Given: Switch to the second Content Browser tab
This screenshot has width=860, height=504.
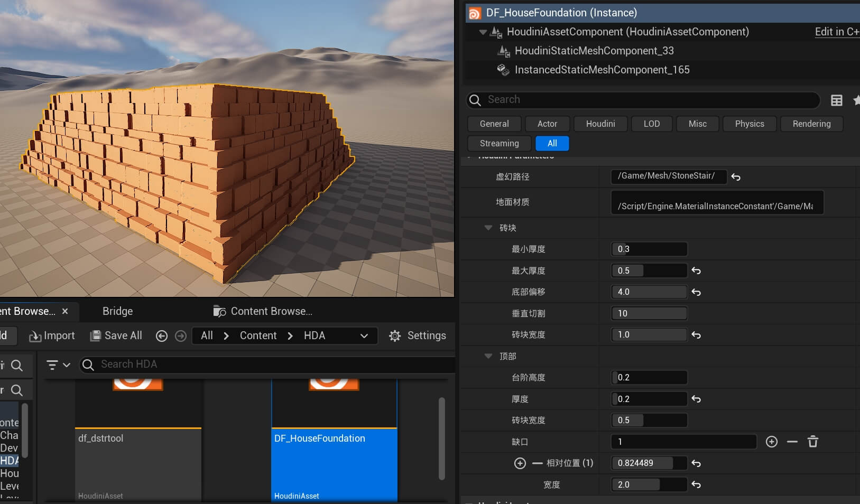Looking at the screenshot, I should click(x=263, y=311).
